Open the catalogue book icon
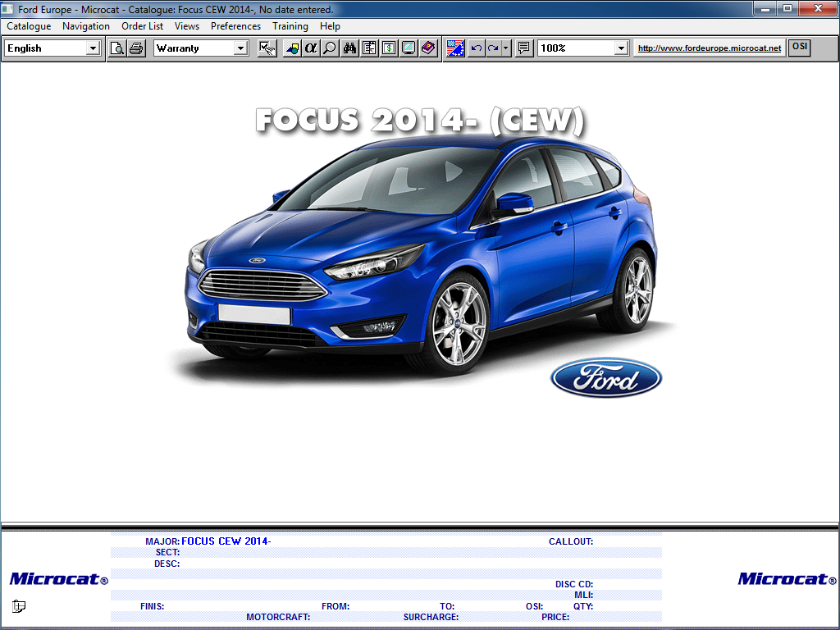Image resolution: width=840 pixels, height=630 pixels. (x=427, y=48)
